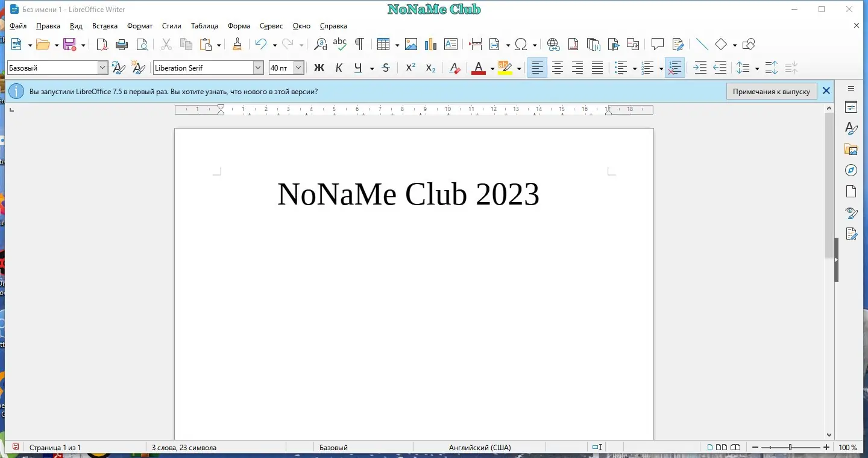Insert a text box

coord(450,44)
